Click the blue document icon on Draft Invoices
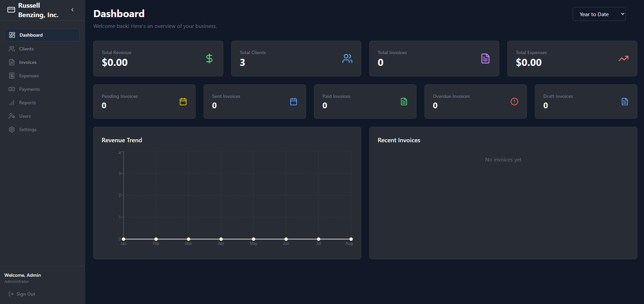 pyautogui.click(x=625, y=102)
